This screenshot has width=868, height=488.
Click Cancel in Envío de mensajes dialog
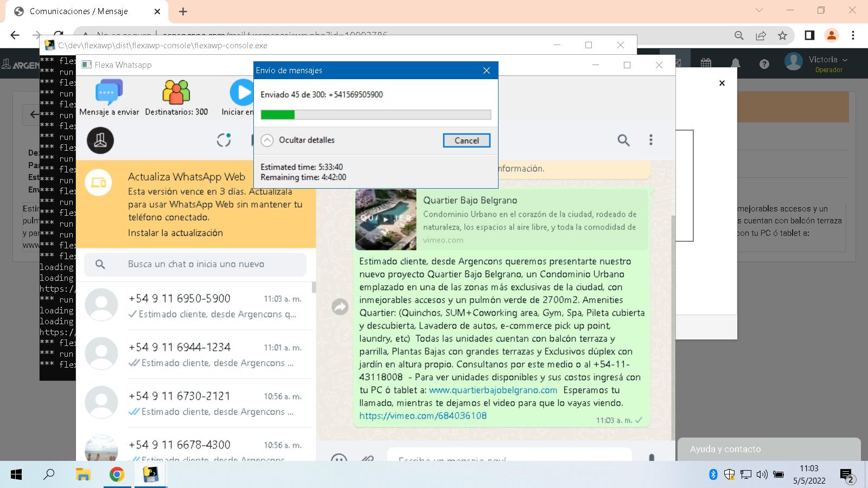467,140
